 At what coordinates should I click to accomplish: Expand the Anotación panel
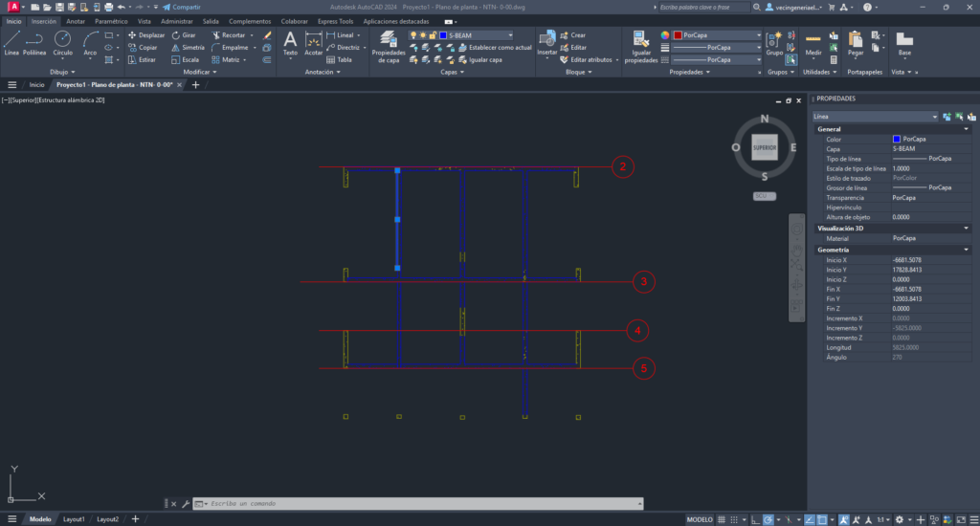[323, 72]
